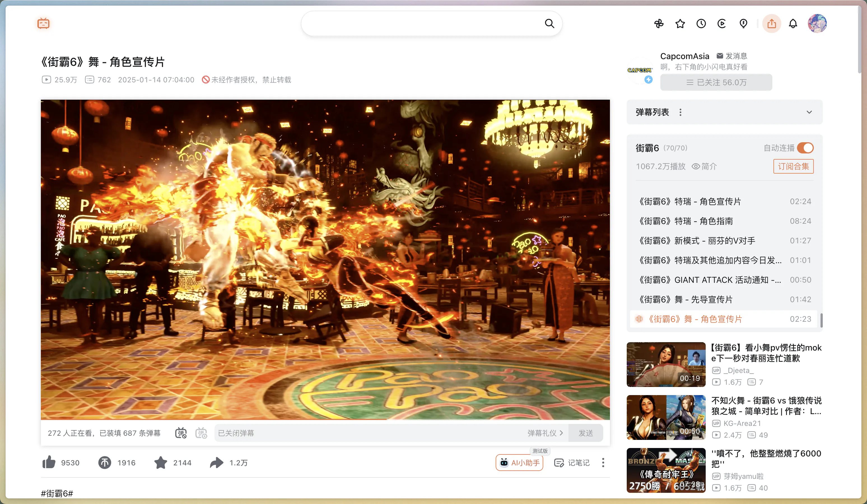This screenshot has height=504, width=867.
Task: Open user profile avatar
Action: coord(817,24)
